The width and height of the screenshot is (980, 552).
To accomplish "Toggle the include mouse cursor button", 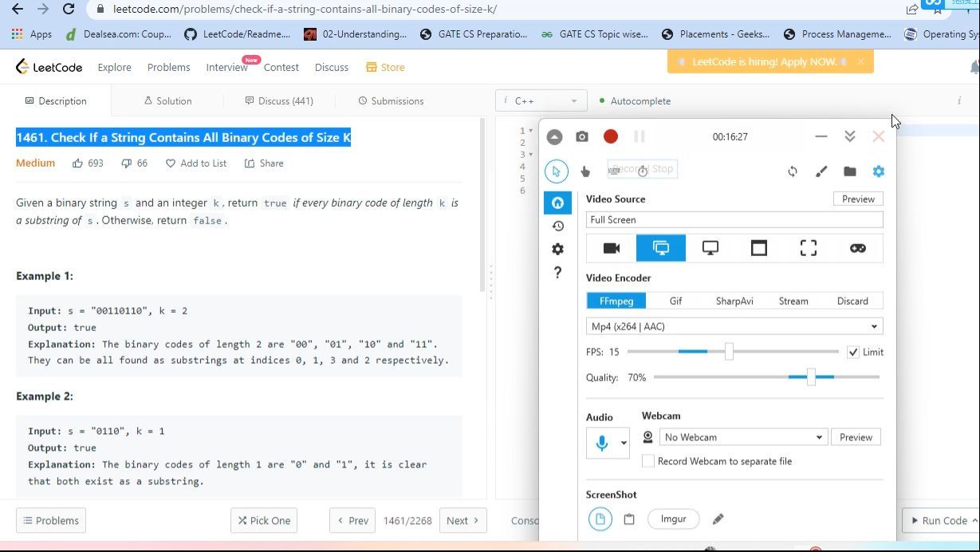I will click(x=557, y=172).
